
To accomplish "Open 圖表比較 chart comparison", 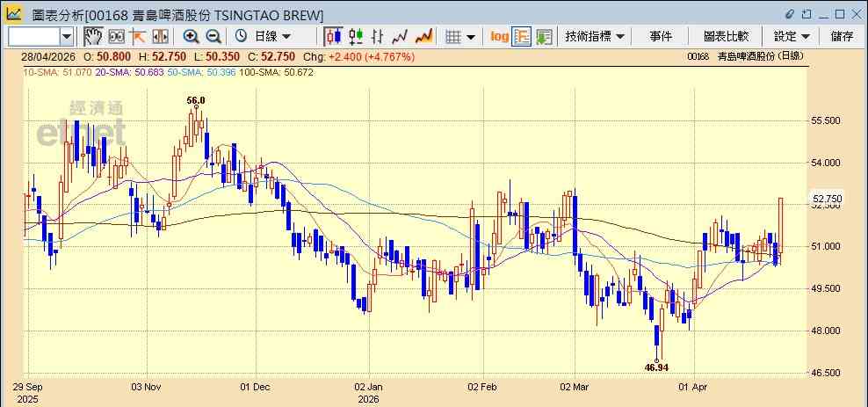I will coord(726,37).
